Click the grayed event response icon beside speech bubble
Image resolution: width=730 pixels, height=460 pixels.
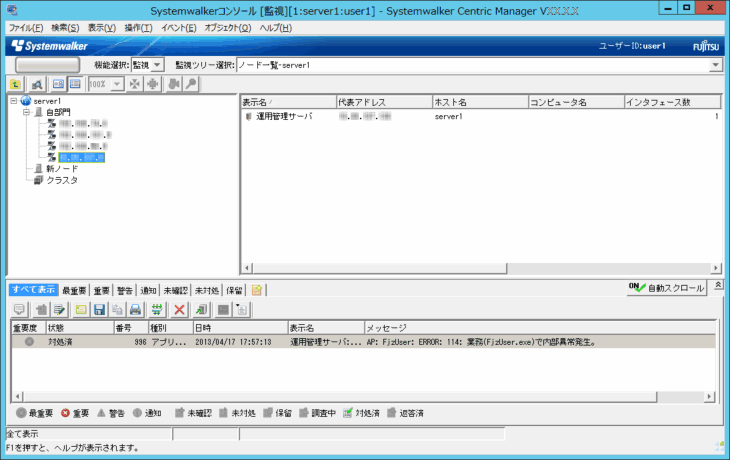point(41,310)
